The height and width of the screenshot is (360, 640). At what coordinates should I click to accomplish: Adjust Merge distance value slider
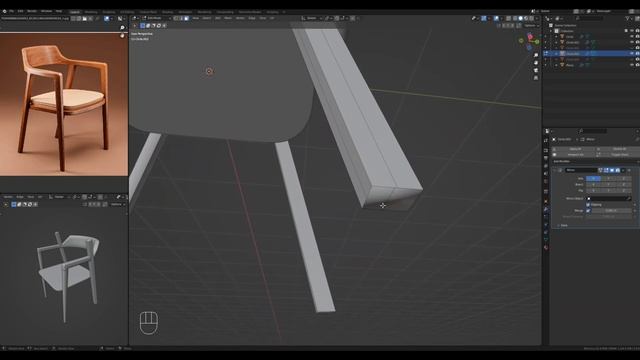point(612,211)
